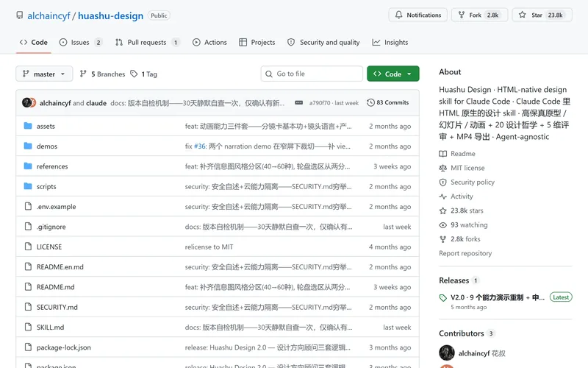
Task: Click the Notifications bell button
Action: pos(417,15)
